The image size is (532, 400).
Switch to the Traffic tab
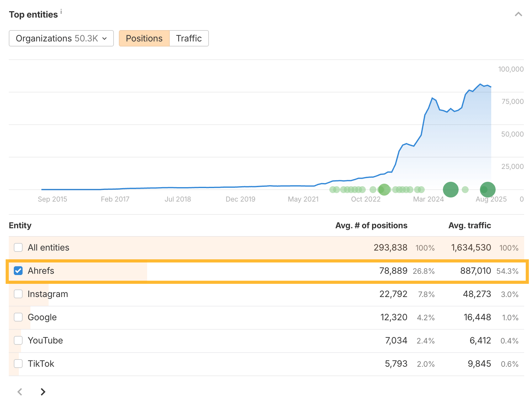[189, 38]
